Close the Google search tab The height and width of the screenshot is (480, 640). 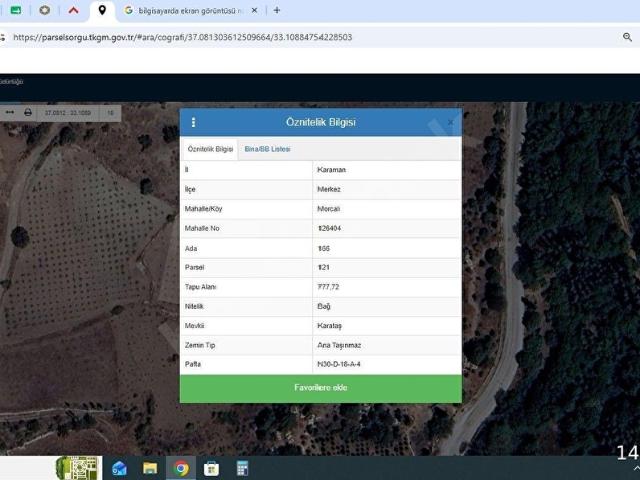point(254,11)
